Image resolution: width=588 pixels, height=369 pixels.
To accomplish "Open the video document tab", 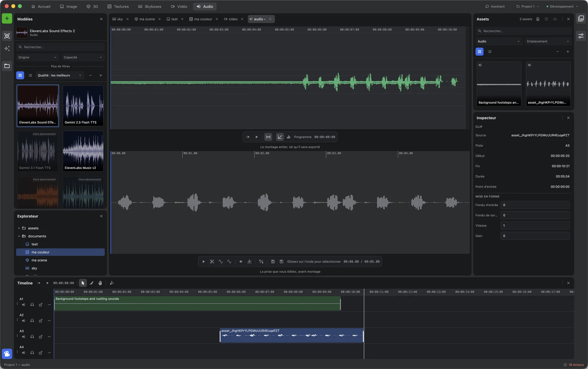I will coord(231,19).
